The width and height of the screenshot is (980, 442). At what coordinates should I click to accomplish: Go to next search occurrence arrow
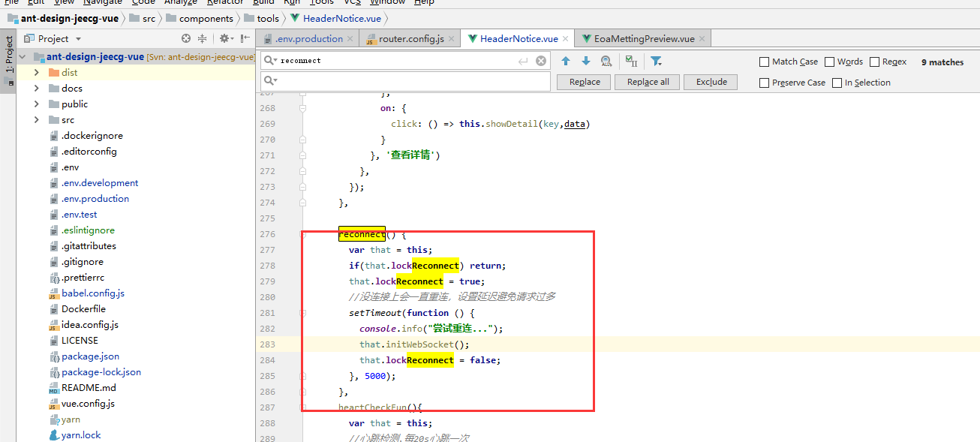[x=586, y=61]
